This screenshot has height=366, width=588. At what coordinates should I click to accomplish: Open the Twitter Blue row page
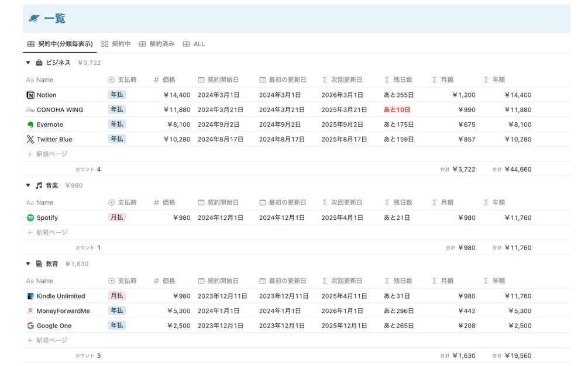tap(54, 139)
